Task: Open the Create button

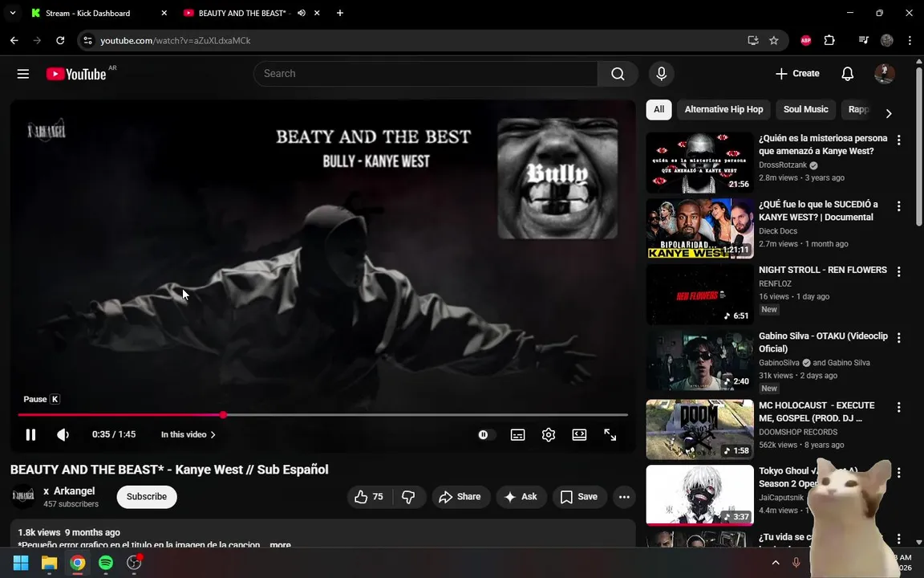Action: pos(797,74)
